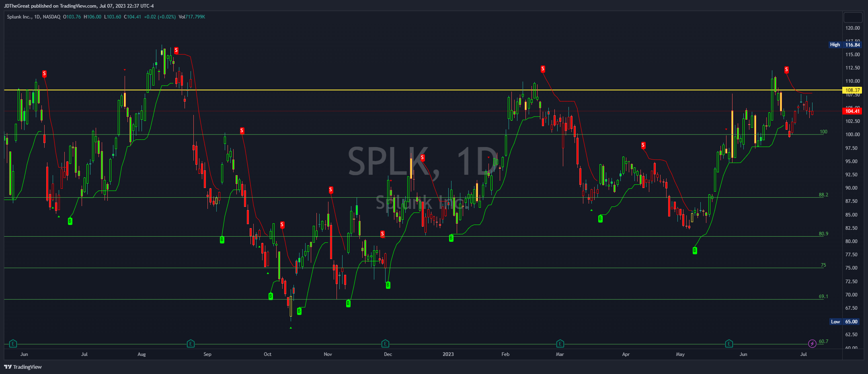Click the Vol 717.799K readout
Screen dimensions: 868x374
pyautogui.click(x=192, y=17)
